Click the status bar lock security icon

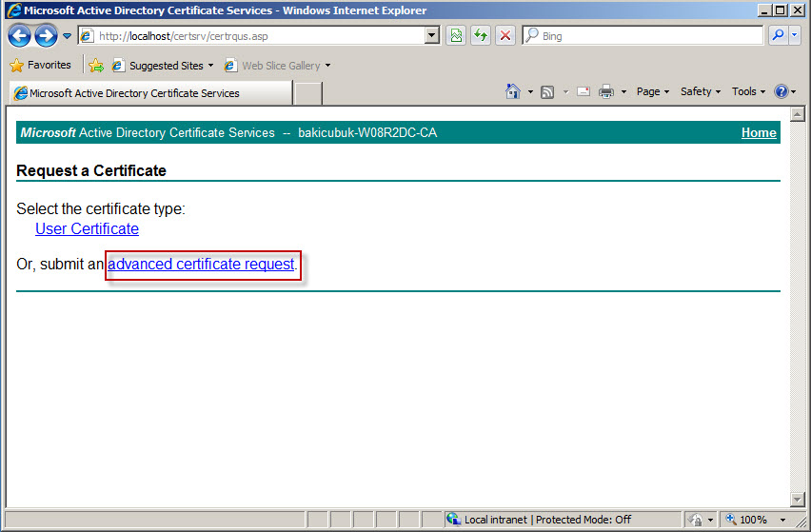tap(696, 519)
